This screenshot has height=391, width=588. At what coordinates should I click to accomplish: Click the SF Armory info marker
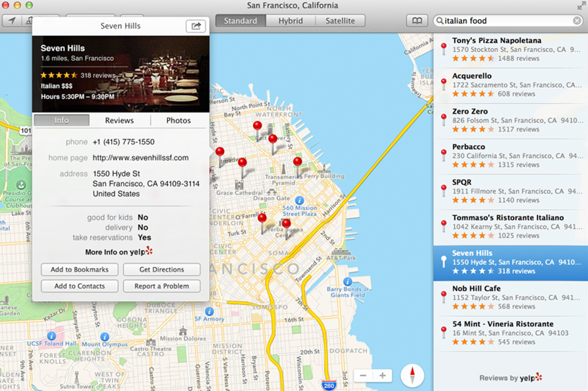(209, 311)
